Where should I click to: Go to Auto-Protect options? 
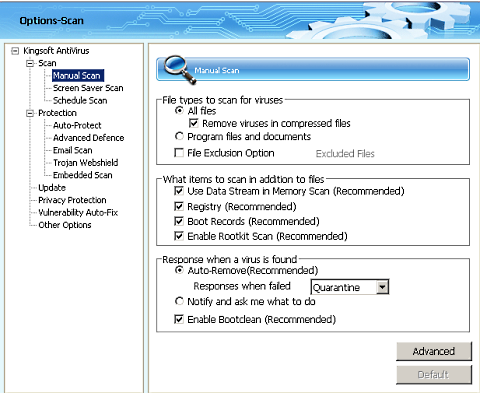tap(77, 125)
